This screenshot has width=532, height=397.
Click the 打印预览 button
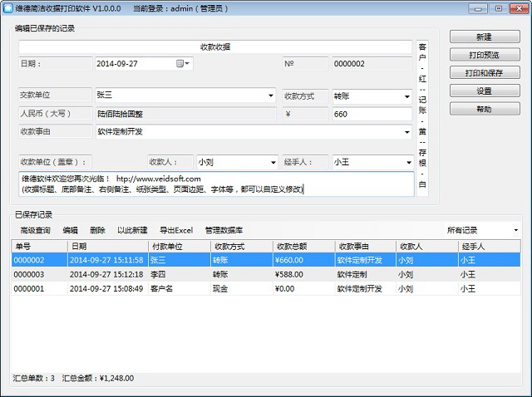(x=484, y=55)
